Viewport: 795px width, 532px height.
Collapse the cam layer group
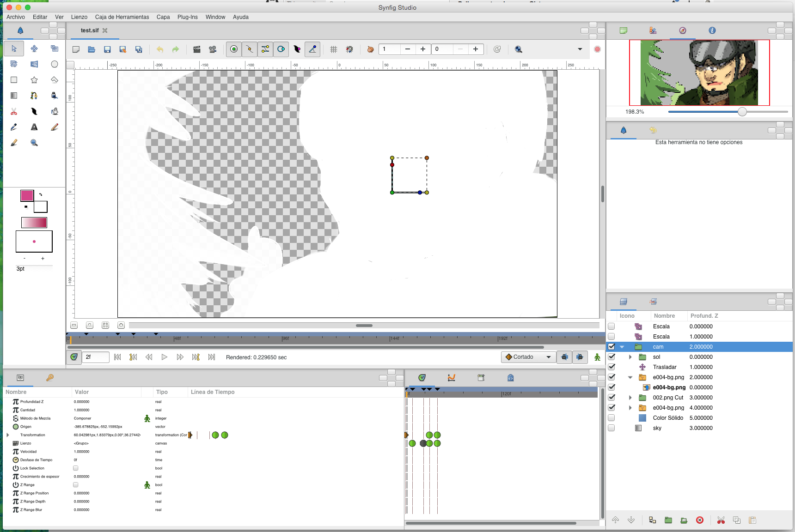(622, 347)
